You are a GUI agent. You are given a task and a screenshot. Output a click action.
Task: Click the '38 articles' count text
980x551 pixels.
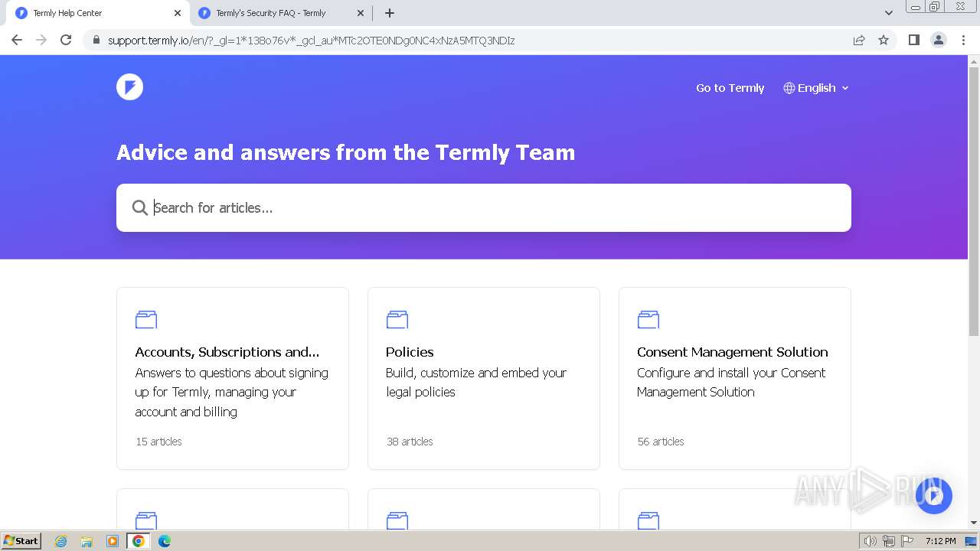pyautogui.click(x=410, y=442)
